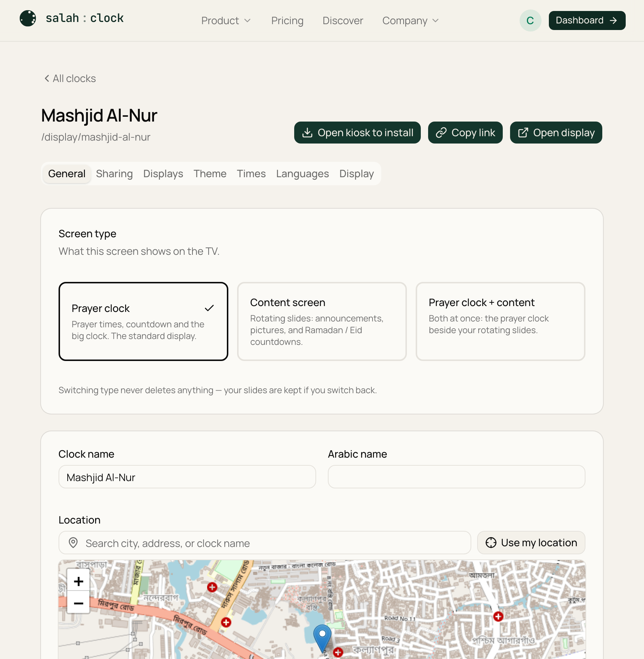644x659 pixels.
Task: Expand the Company dropdown menu
Action: (411, 21)
